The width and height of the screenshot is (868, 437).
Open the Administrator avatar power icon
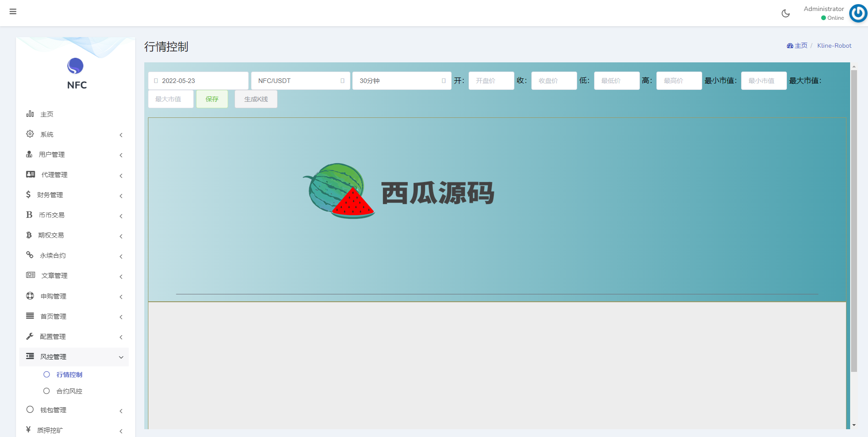point(858,13)
